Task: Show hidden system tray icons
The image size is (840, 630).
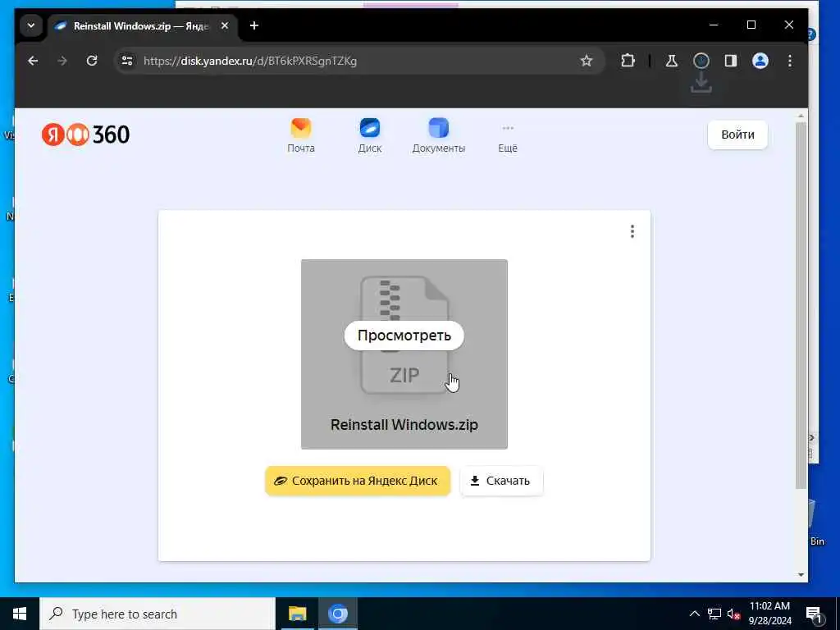Action: 694,614
